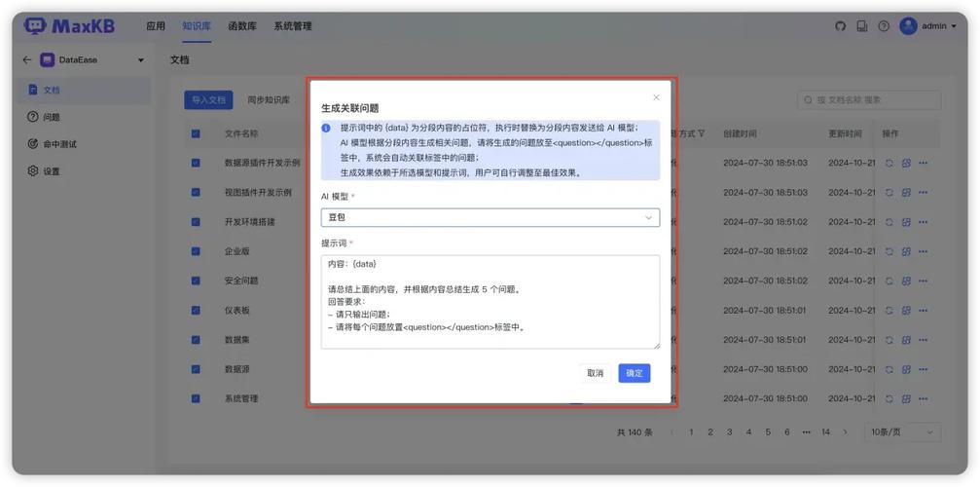Uncheck the 数据集 checkbox
The image size is (980, 487).
point(196,340)
